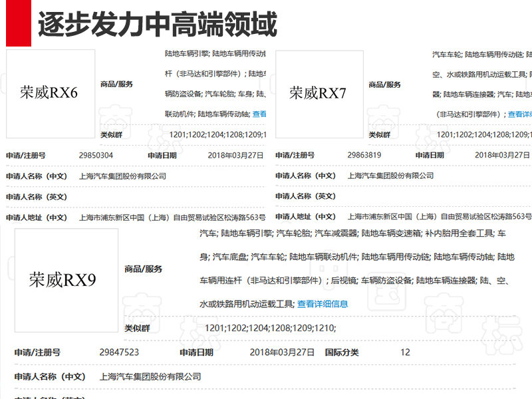
Task: Open the 荣威RX9 trademark image
Action: [66, 280]
